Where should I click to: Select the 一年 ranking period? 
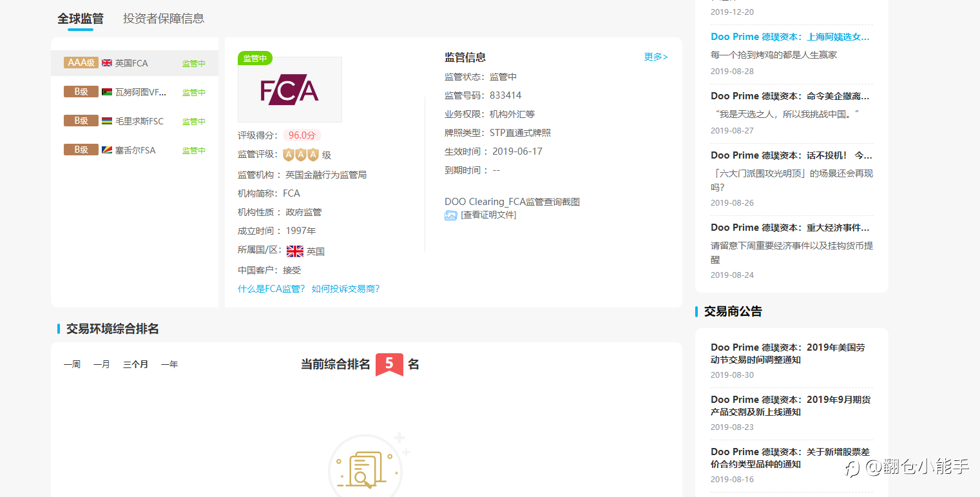click(x=169, y=364)
